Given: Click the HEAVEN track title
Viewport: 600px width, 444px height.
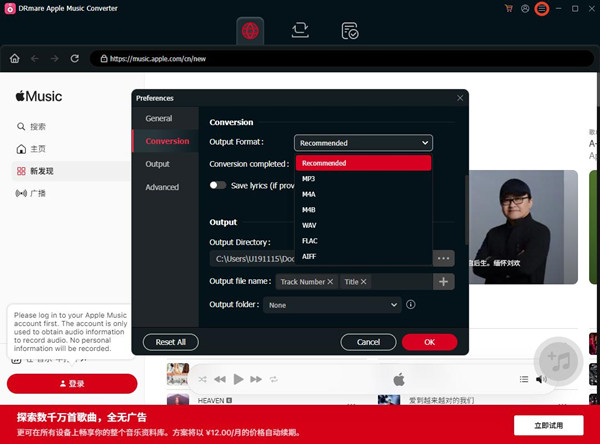Looking at the screenshot, I should 211,400.
